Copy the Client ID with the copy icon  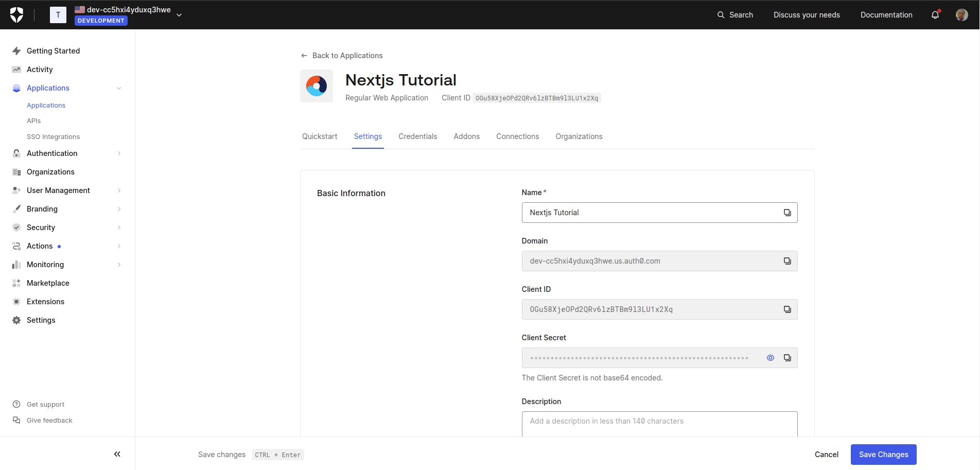[787, 309]
